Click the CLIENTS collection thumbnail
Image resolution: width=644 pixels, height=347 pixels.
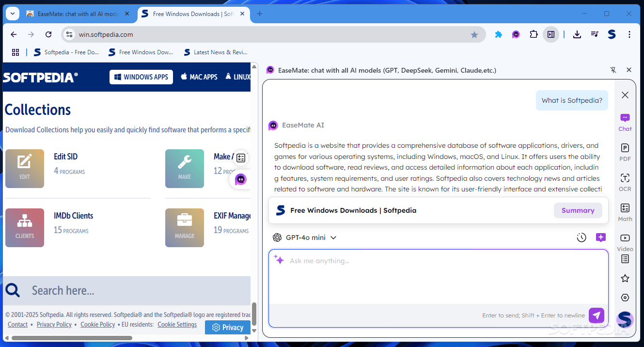25,228
